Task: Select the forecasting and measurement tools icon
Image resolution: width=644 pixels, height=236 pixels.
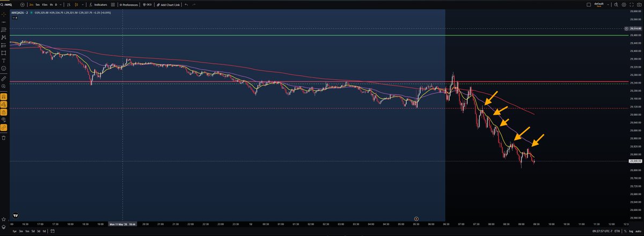Action: 4,45
